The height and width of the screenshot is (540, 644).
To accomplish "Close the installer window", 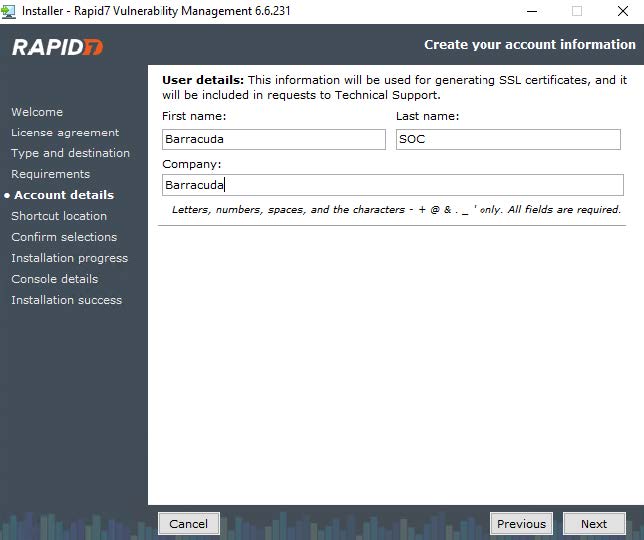I will 623,11.
